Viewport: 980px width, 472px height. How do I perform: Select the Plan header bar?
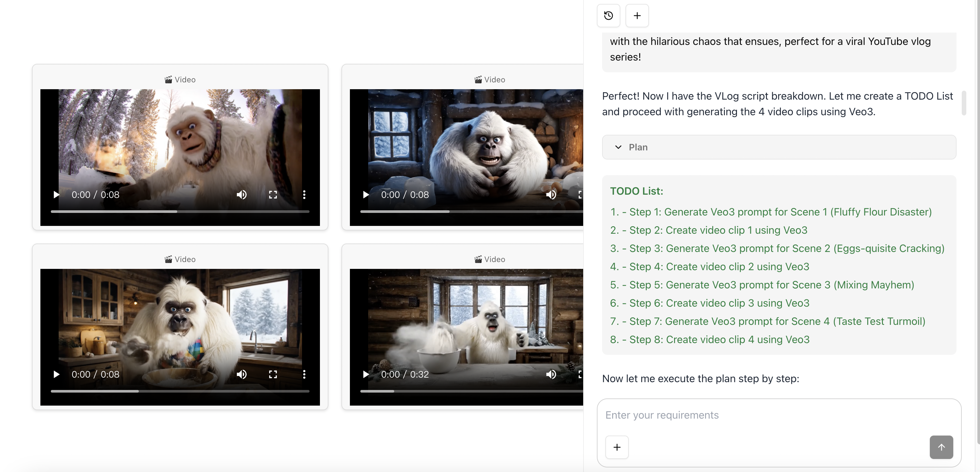point(779,147)
